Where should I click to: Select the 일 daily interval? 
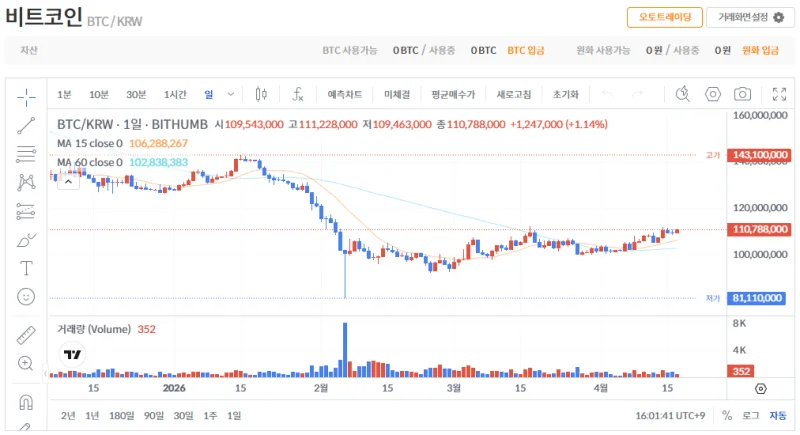209,94
